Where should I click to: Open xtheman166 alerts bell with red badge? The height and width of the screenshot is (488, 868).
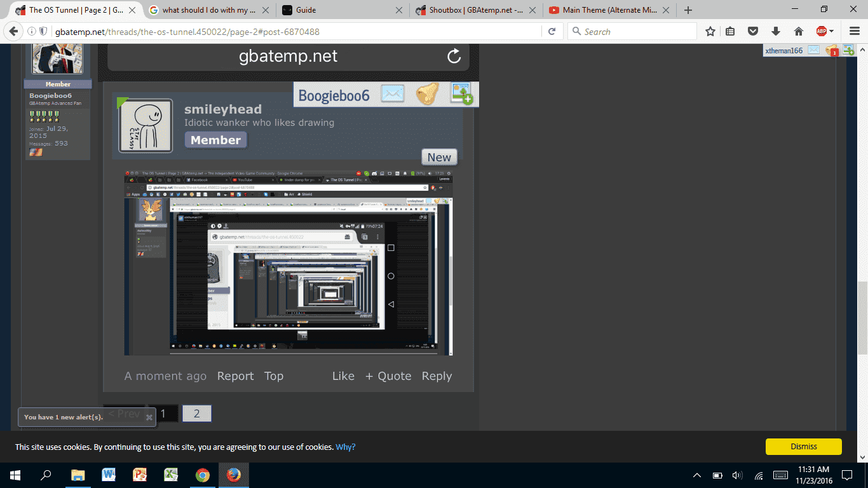click(x=832, y=50)
